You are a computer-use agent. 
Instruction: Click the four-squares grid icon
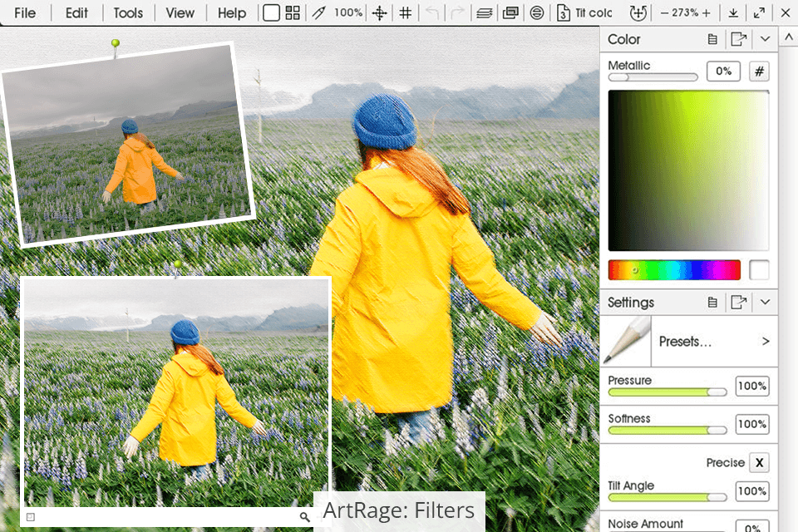point(293,12)
